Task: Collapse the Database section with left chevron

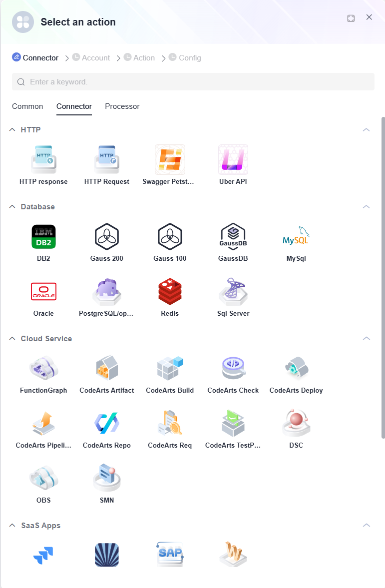Action: click(12, 207)
